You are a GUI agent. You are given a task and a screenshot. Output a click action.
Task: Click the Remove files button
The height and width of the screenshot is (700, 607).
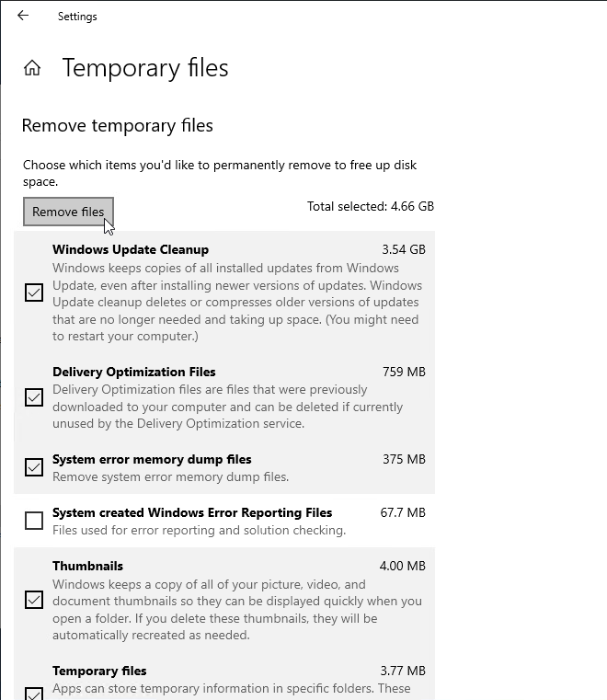click(x=68, y=212)
